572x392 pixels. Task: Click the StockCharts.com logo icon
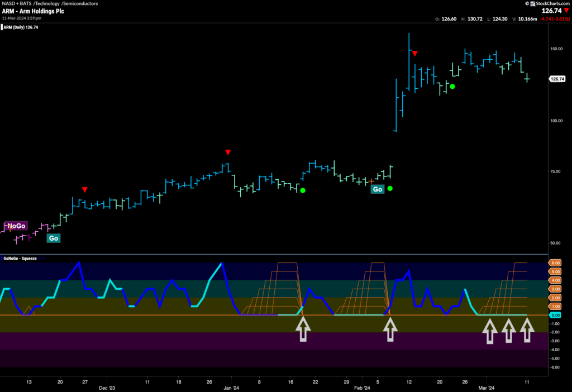pyautogui.click(x=532, y=3)
